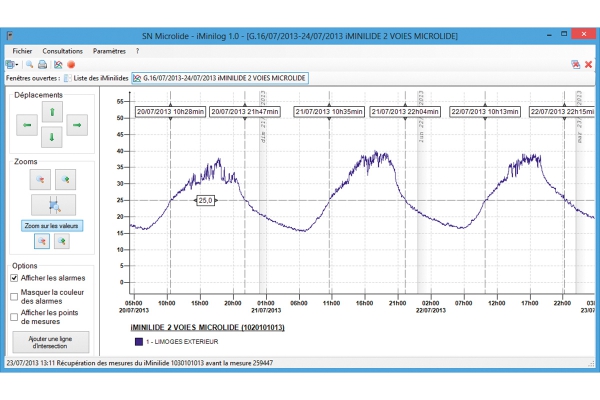
Task: Open the Consultations menu
Action: tap(62, 51)
